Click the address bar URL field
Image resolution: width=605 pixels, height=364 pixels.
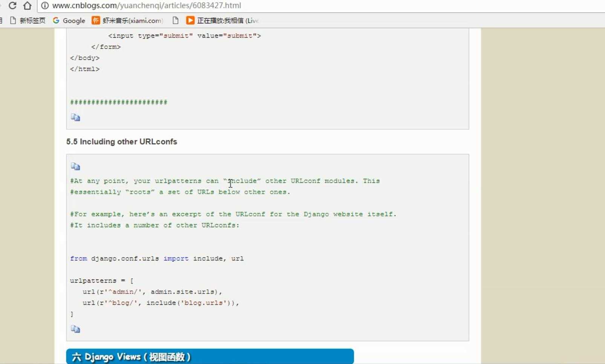pos(320,6)
